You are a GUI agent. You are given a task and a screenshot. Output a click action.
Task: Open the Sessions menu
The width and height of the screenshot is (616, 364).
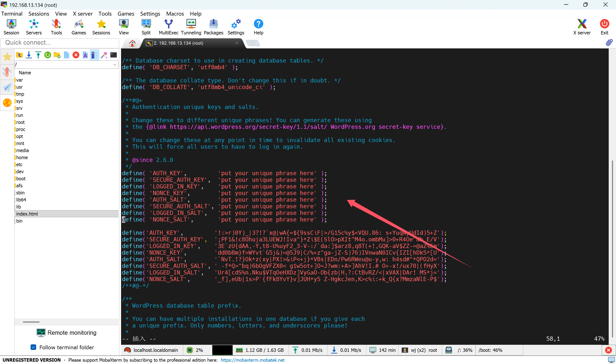pos(39,14)
